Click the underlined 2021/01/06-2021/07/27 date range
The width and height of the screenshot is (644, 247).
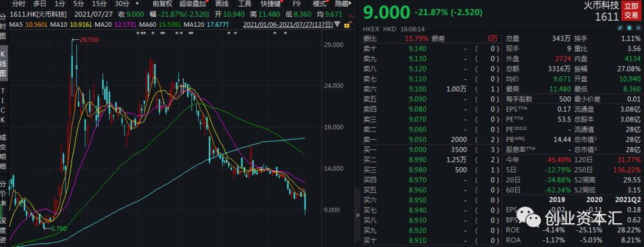(x=288, y=24)
